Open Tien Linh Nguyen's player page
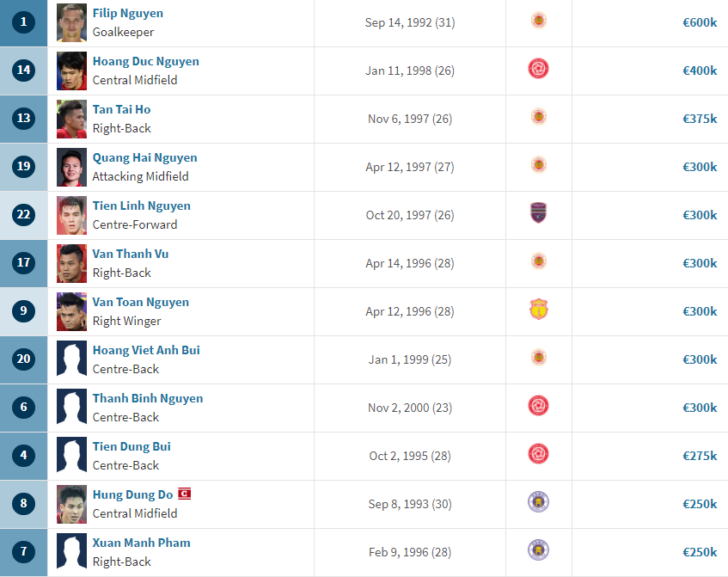Viewport: 728px width, 577px height. click(141, 206)
